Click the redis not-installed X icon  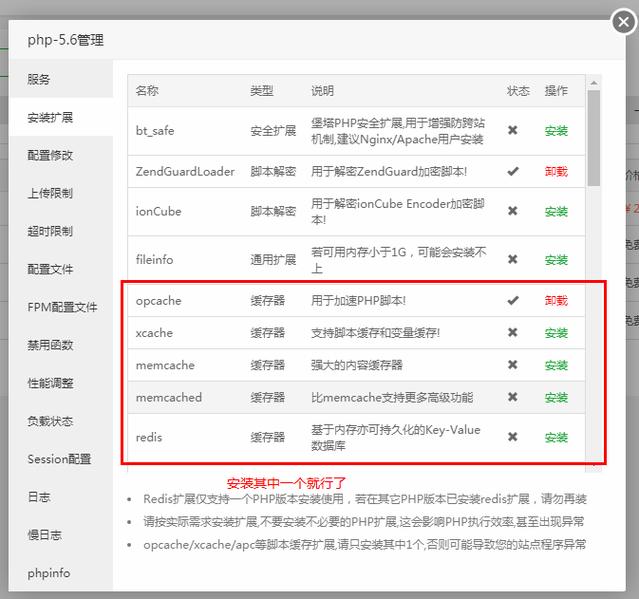tap(513, 437)
